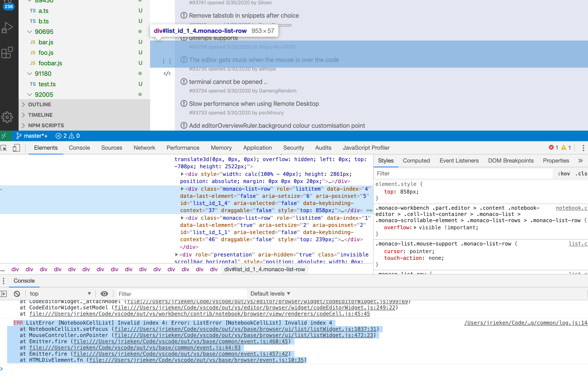The width and height of the screenshot is (588, 378).
Task: Click the code cell icon in notebook
Action: (x=167, y=73)
